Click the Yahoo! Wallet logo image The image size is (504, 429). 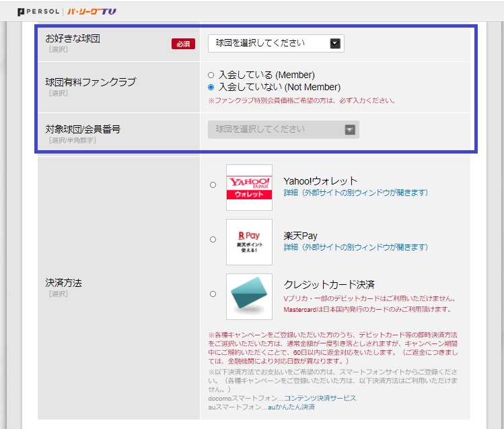(249, 187)
